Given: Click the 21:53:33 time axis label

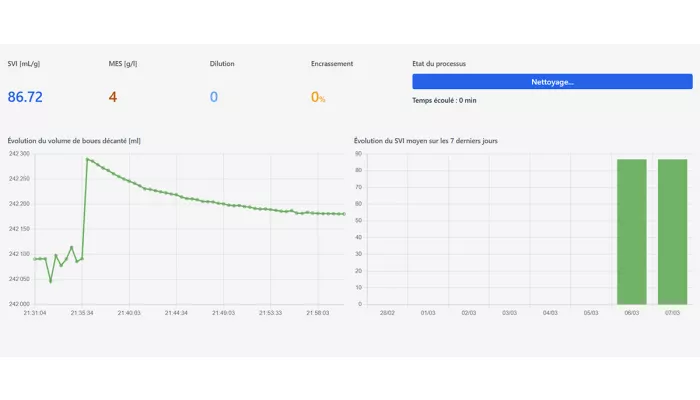Looking at the screenshot, I should pyautogui.click(x=271, y=313).
